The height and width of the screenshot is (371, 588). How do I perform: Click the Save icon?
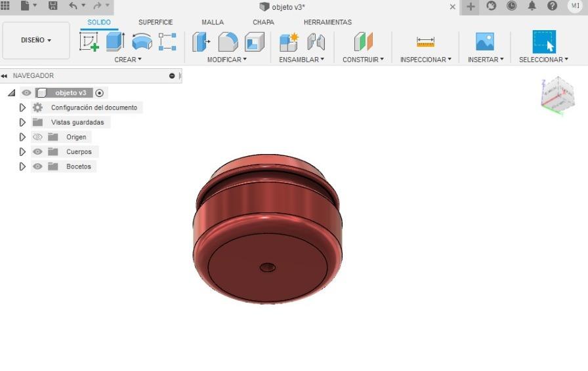[53, 5]
